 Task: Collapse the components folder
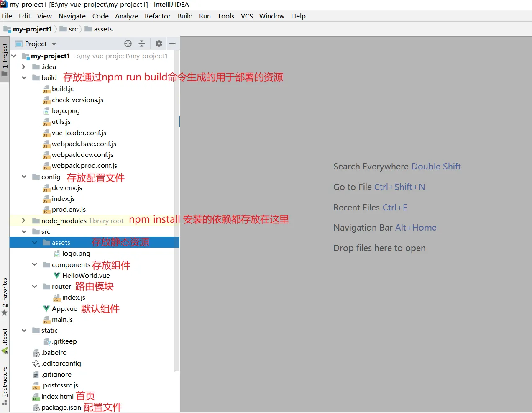click(34, 264)
